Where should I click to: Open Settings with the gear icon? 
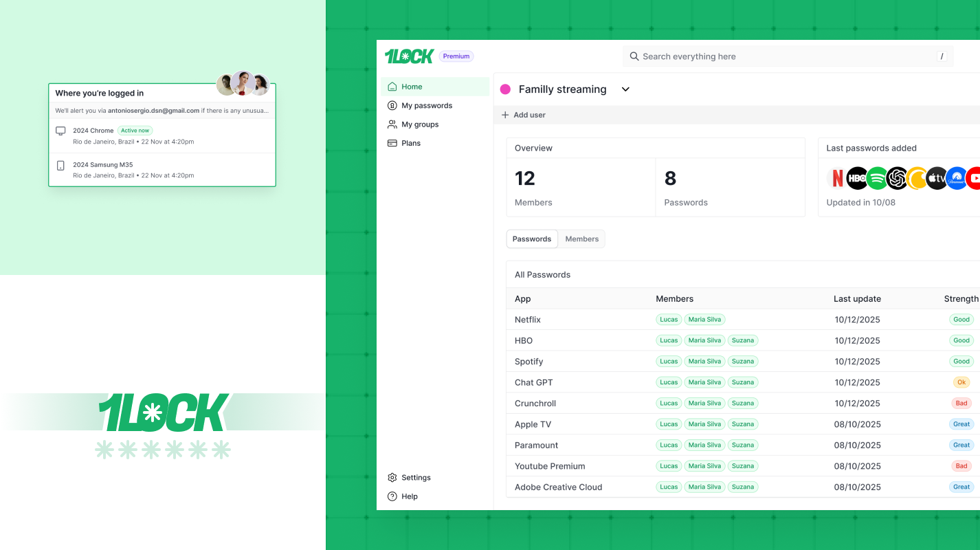(392, 478)
